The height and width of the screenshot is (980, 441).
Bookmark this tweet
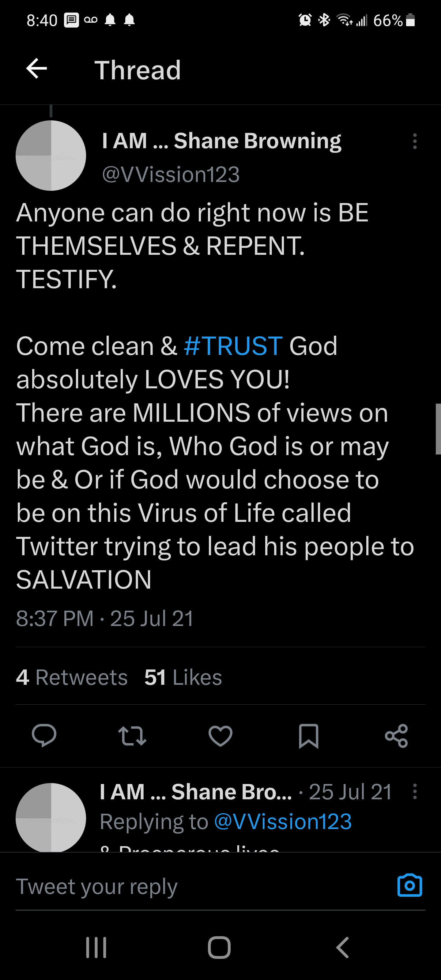point(309,735)
